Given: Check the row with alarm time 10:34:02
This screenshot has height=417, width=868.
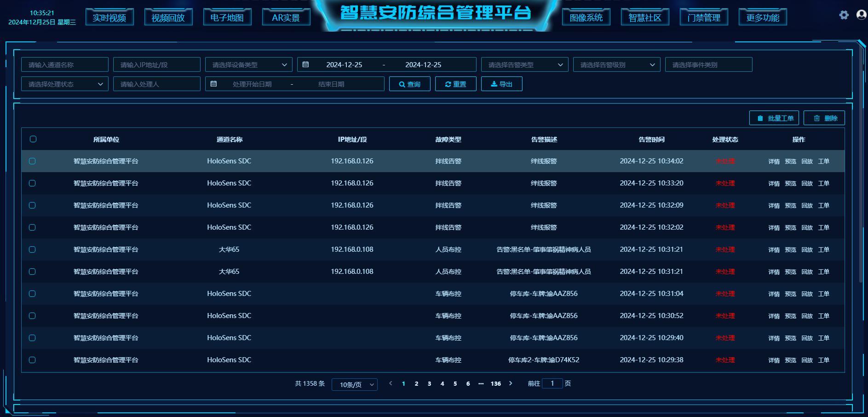Looking at the screenshot, I should (32, 161).
